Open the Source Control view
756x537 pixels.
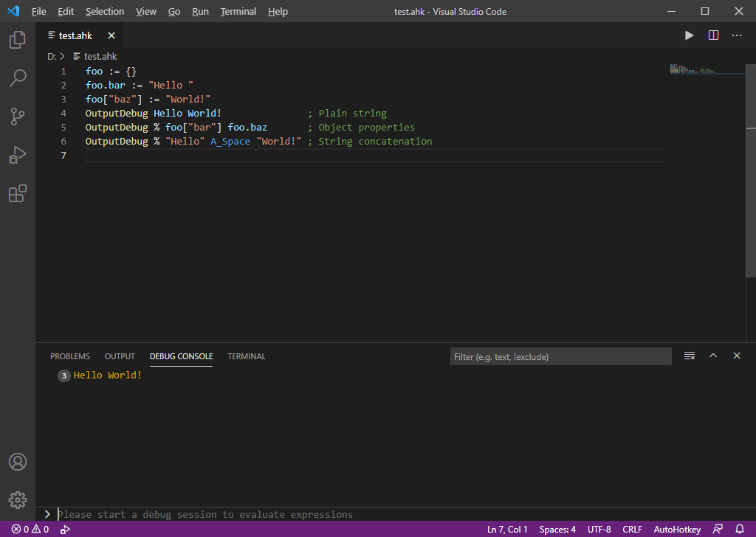coord(18,117)
